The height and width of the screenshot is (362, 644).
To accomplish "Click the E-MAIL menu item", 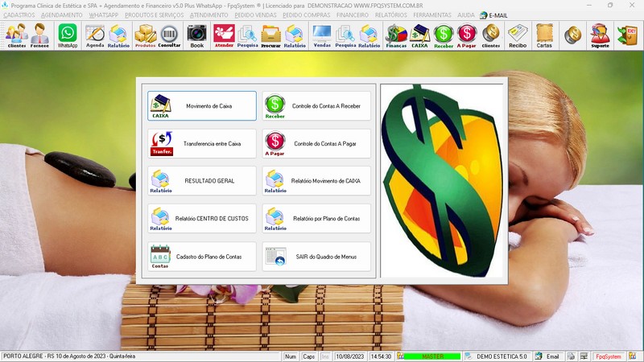I will [493, 15].
